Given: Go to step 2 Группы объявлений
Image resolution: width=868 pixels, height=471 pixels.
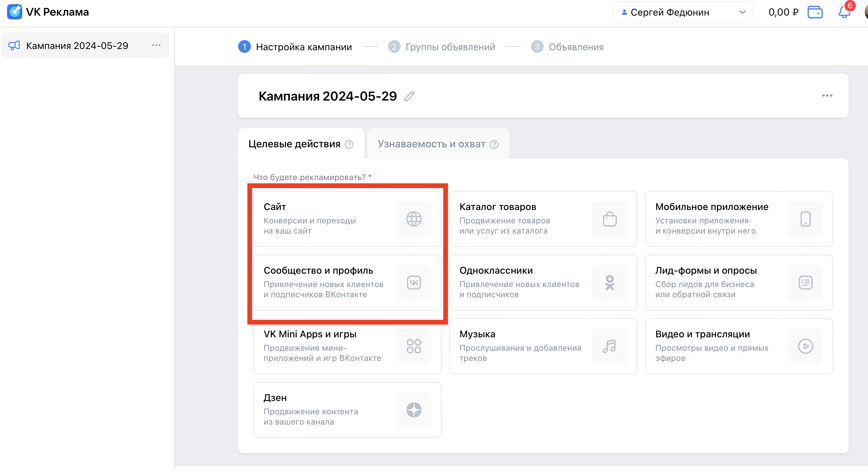Looking at the screenshot, I should click(441, 47).
